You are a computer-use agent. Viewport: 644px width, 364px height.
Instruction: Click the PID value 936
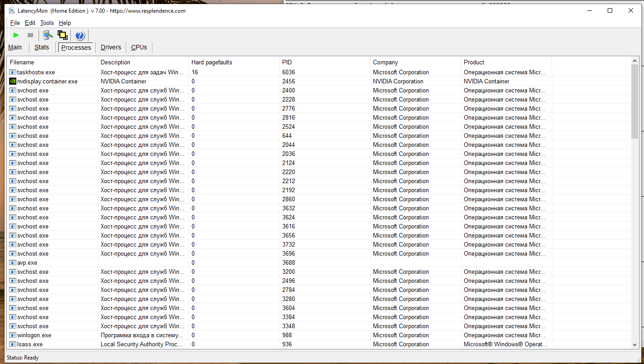point(287,344)
